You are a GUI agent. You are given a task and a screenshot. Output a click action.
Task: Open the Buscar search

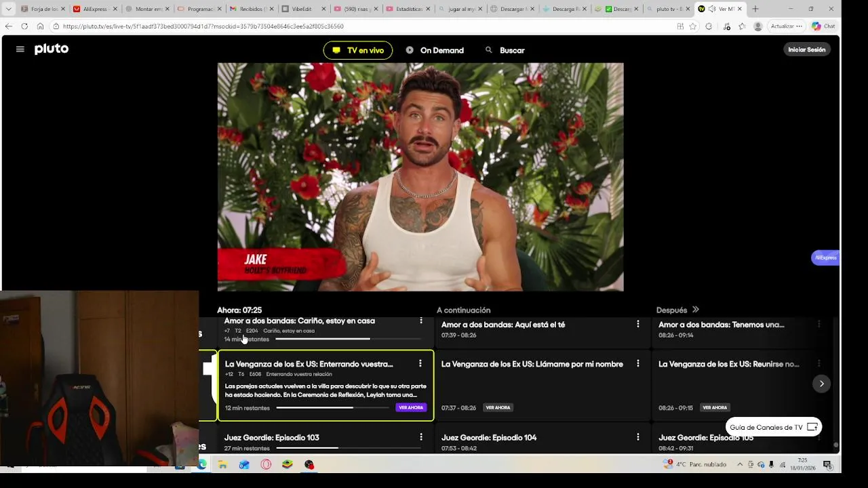click(505, 50)
